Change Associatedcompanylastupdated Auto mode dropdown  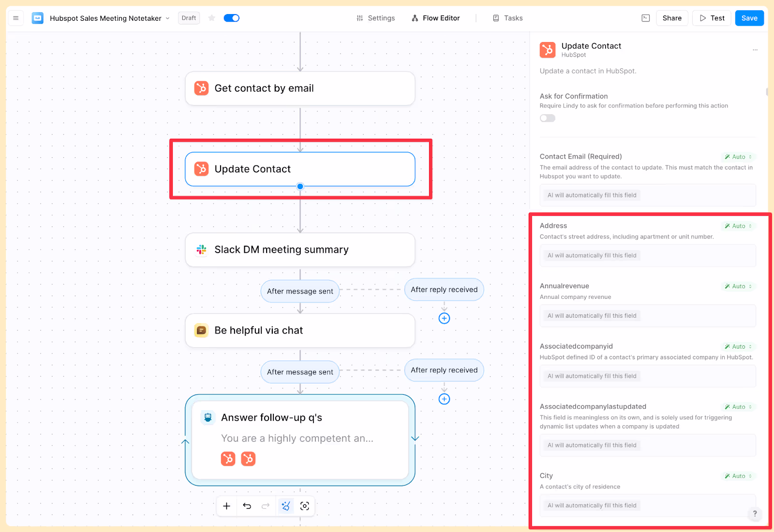[738, 407]
